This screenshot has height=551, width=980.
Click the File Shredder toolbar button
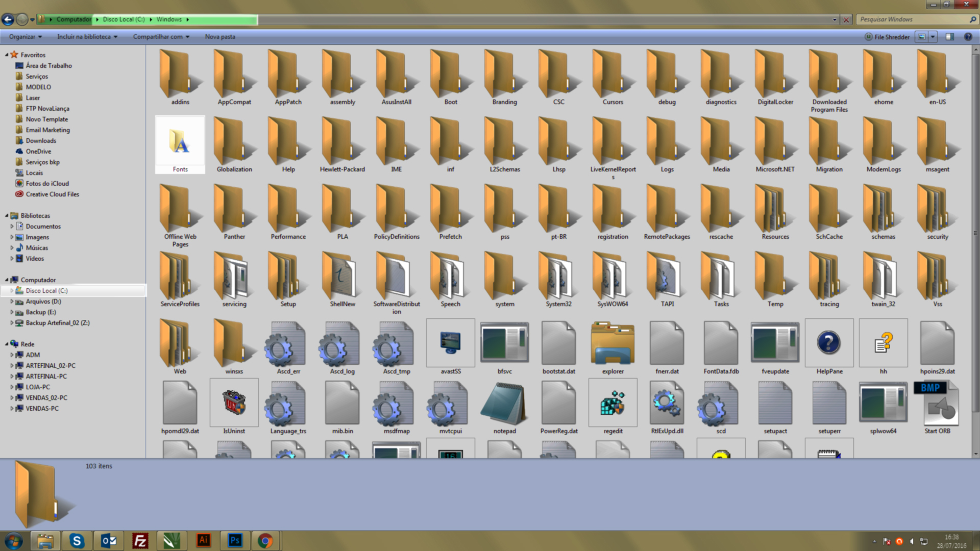[x=887, y=37]
